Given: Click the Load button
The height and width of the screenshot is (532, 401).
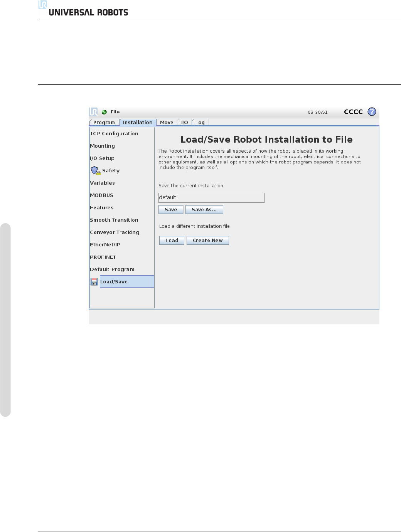Looking at the screenshot, I should coord(172,240).
